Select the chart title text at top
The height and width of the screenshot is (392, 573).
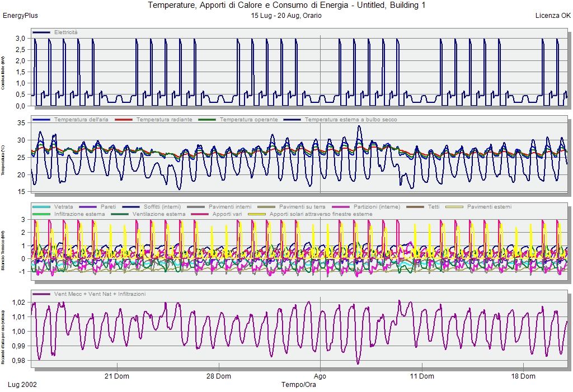point(286,5)
